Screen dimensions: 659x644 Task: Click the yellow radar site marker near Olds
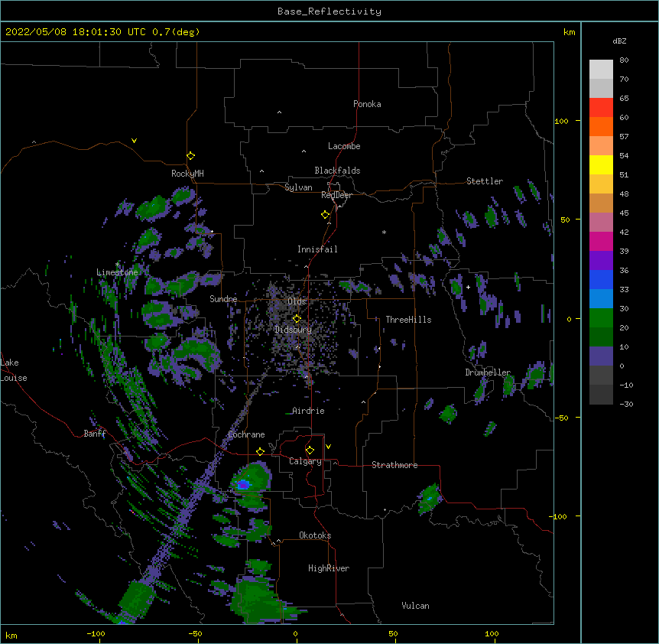tap(297, 319)
